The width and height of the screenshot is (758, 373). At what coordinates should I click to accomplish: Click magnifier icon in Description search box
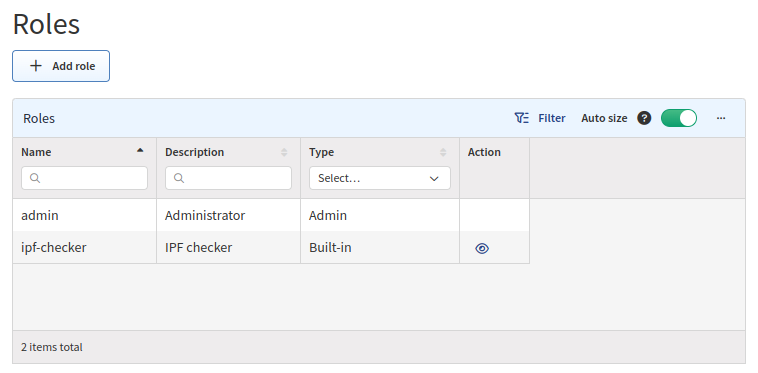(x=179, y=178)
